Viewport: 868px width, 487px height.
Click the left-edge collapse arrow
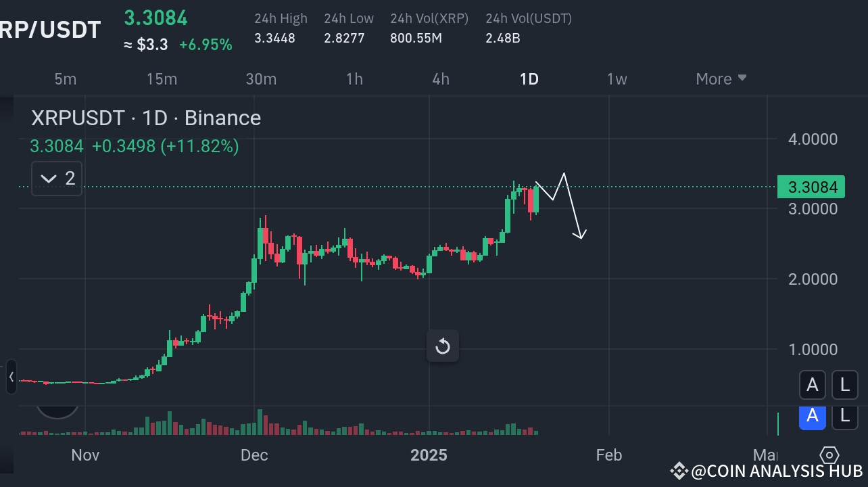coord(11,377)
